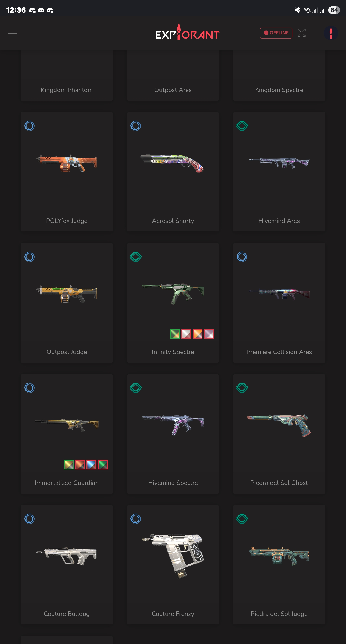Click the Hivemind Spectre label
The width and height of the screenshot is (346, 644).
pos(173,483)
